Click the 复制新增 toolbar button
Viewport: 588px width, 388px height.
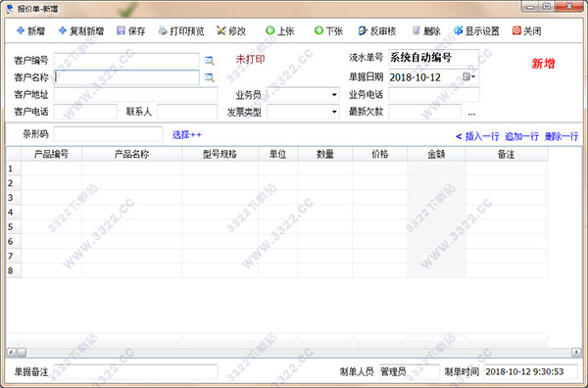tap(81, 31)
